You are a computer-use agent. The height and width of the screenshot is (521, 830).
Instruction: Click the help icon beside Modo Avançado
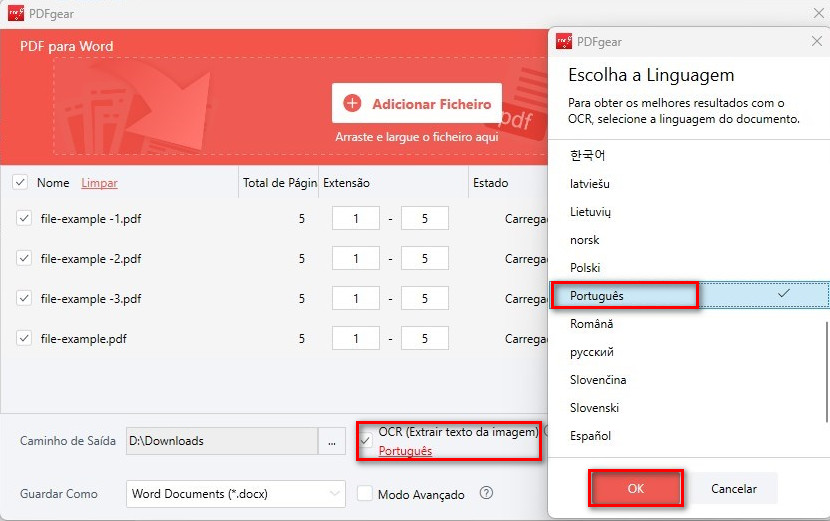click(486, 493)
